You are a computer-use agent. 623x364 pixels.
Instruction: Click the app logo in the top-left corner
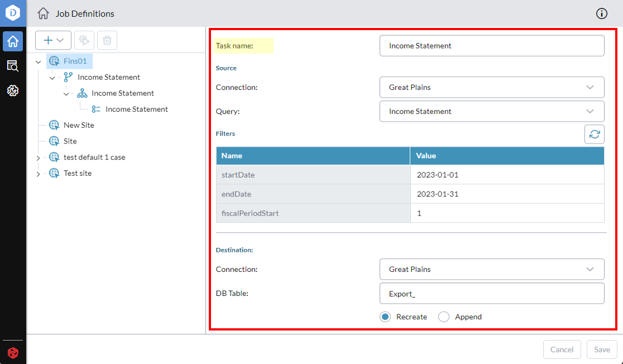13,13
